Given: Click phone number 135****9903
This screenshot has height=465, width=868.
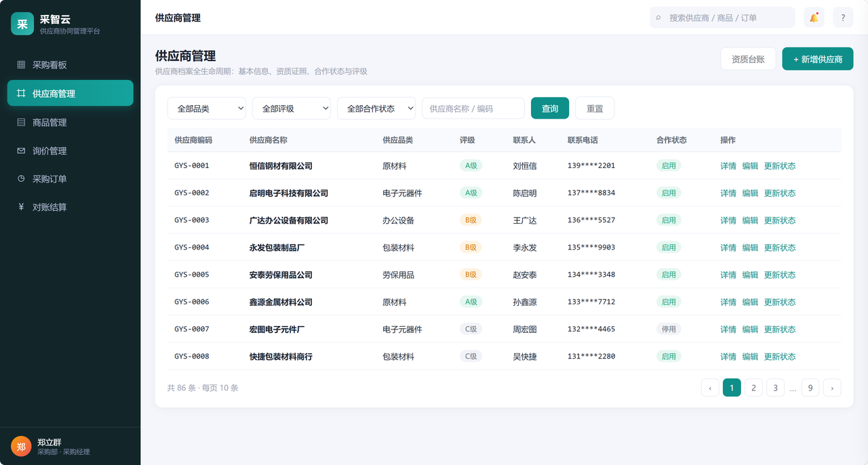Looking at the screenshot, I should (591, 247).
